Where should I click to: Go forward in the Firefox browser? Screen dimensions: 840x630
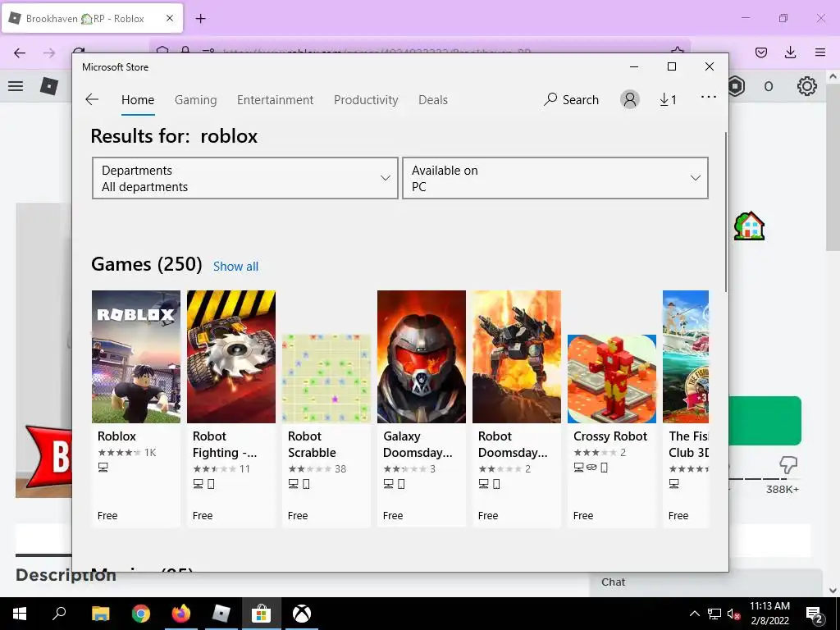(49, 52)
